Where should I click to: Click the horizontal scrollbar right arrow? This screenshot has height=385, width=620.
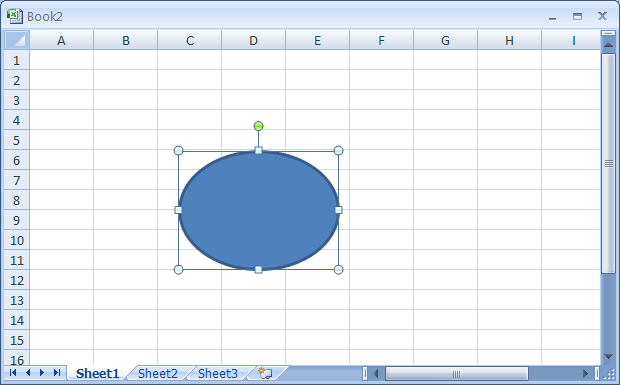click(586, 373)
